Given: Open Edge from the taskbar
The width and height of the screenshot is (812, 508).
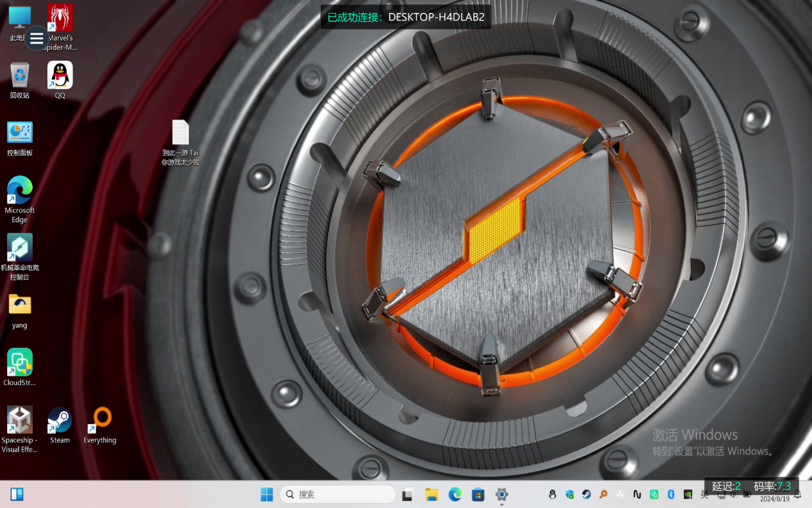Looking at the screenshot, I should click(x=455, y=495).
